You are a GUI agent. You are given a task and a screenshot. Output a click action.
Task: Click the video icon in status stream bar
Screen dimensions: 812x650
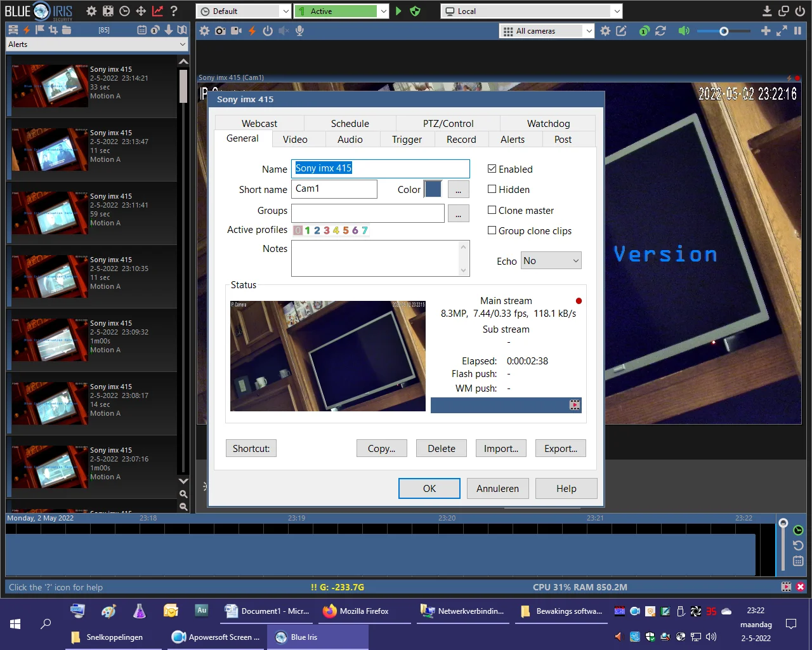pos(575,405)
